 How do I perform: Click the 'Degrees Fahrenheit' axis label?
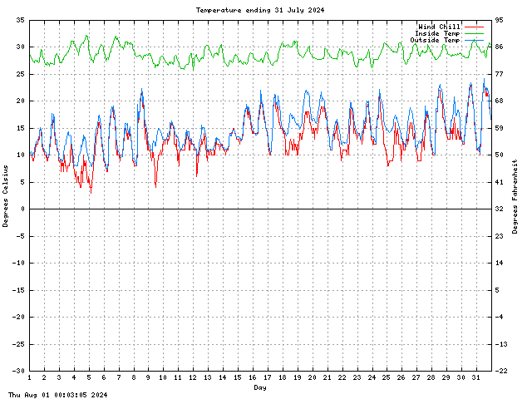click(x=515, y=196)
